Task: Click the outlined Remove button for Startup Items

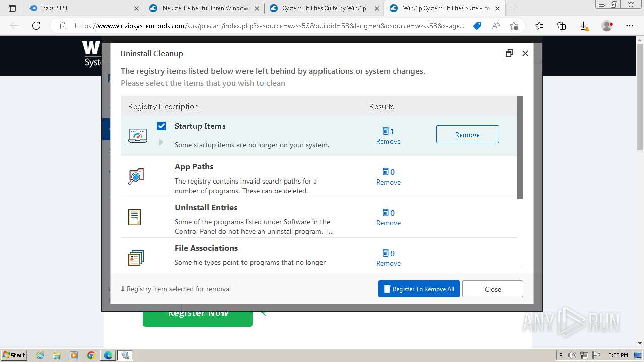Action: (467, 134)
